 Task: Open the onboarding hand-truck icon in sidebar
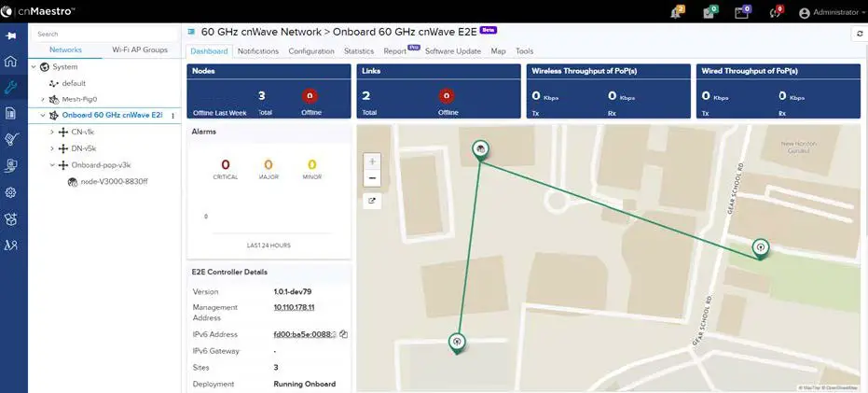coord(10,139)
